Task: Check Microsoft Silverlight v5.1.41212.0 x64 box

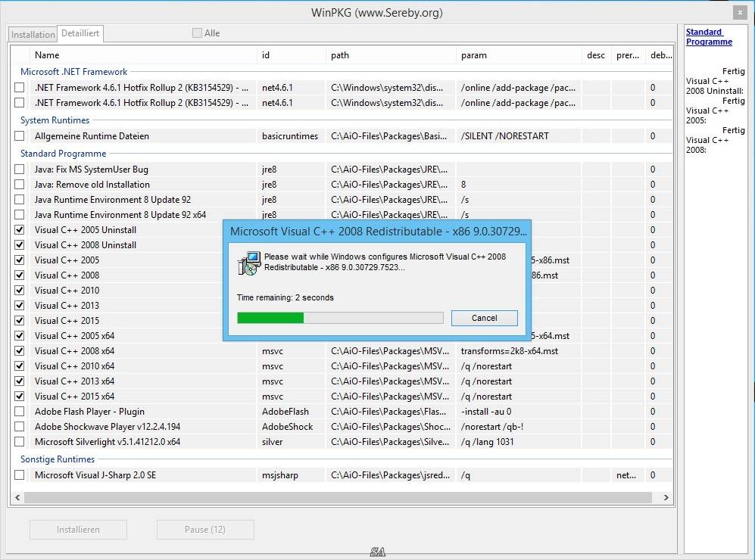Action: pyautogui.click(x=19, y=441)
